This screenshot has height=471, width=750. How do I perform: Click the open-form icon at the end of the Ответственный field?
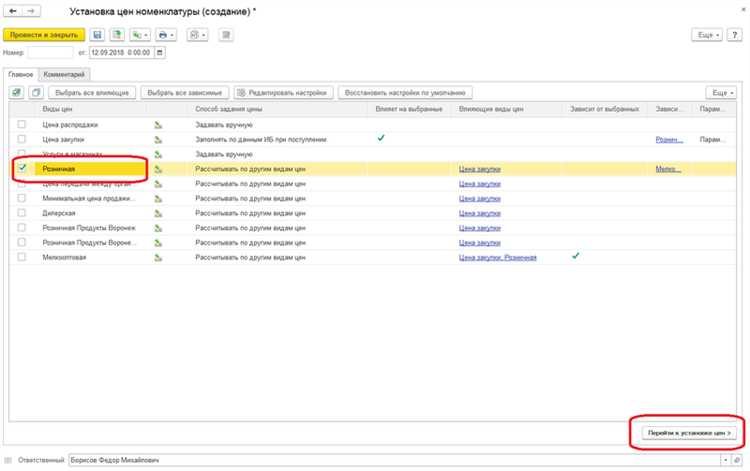(x=737, y=460)
